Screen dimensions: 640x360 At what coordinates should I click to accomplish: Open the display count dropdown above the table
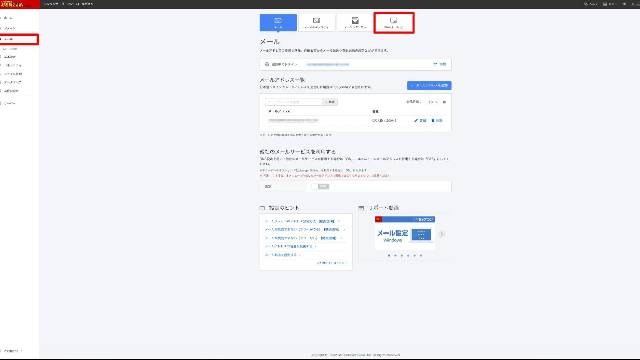coord(434,102)
